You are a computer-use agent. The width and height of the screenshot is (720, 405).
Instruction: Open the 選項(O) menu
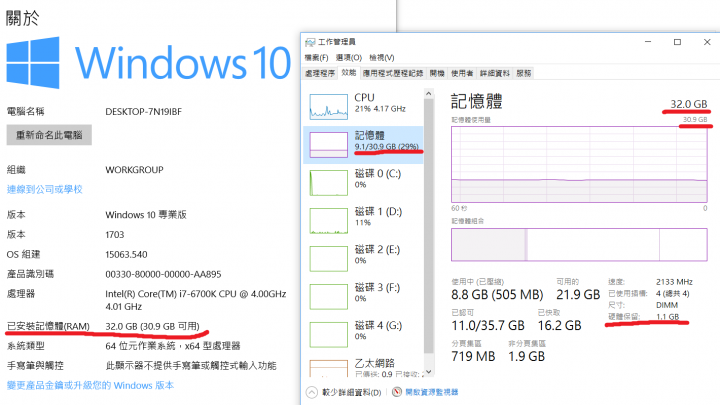tap(349, 58)
